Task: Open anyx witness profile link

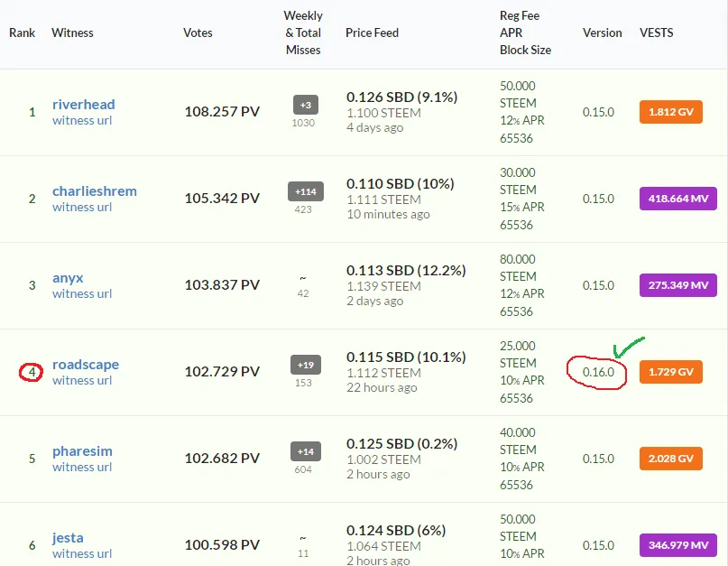Action: 68,278
